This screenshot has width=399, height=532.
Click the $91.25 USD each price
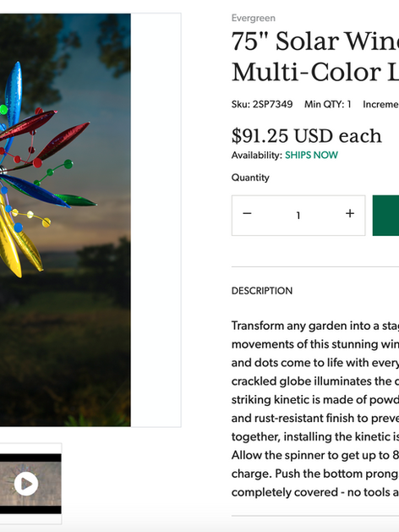(x=307, y=135)
